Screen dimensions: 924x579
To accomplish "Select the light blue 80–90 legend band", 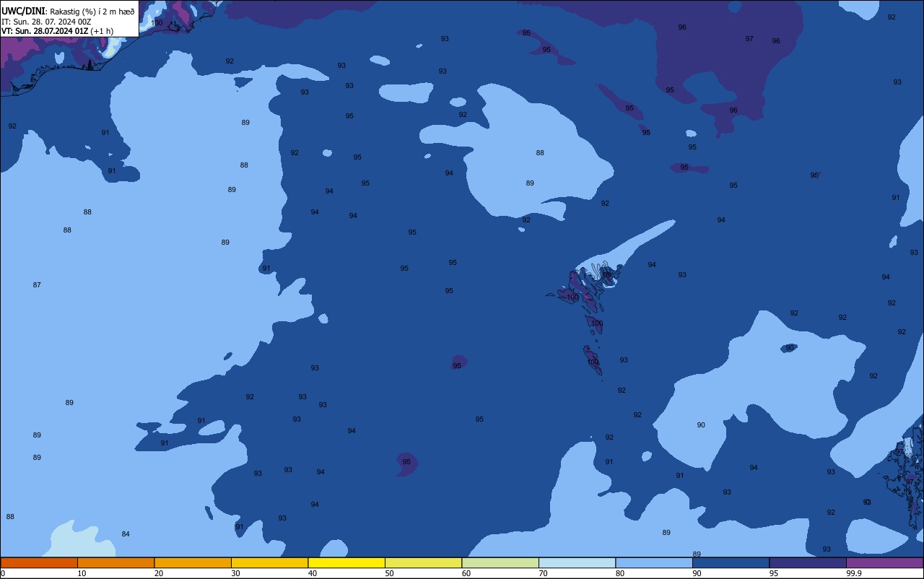I will coord(654,562).
